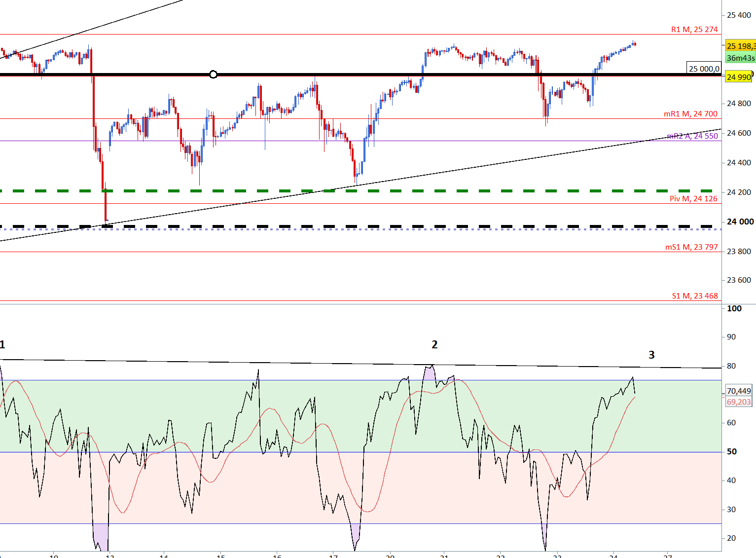Click the RSI value tag "70,449"
This screenshot has height=558, width=756.
[739, 391]
